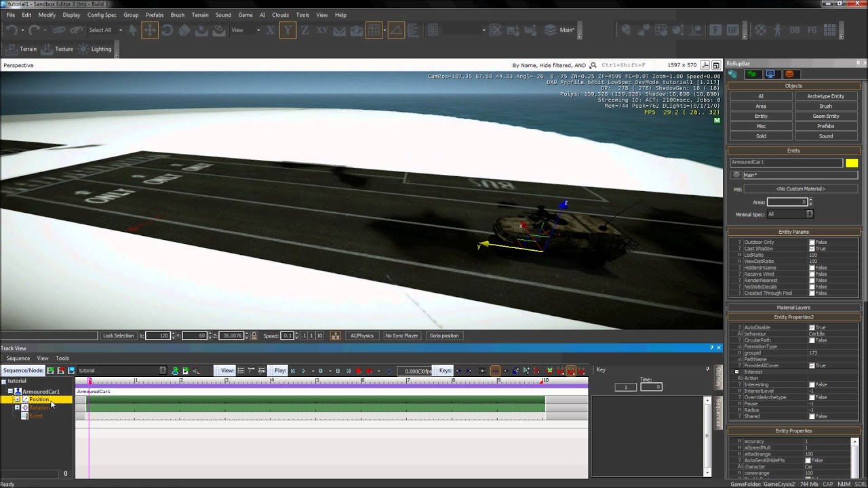Viewport: 868px width, 488px height.
Task: Open the FG flow graph icon
Action: click(x=811, y=30)
